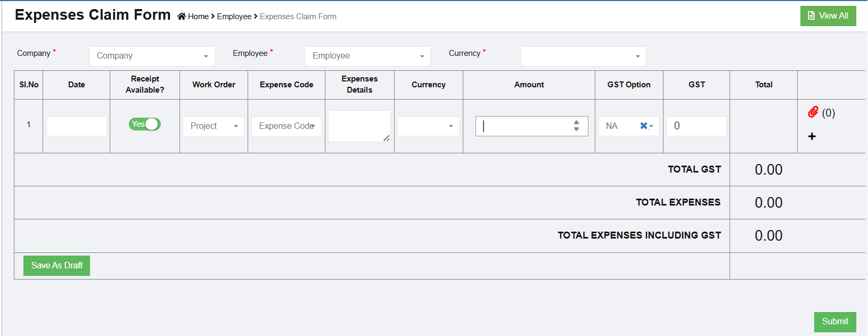Click the Date column header
Screen dimensions: 868x336
click(77, 84)
